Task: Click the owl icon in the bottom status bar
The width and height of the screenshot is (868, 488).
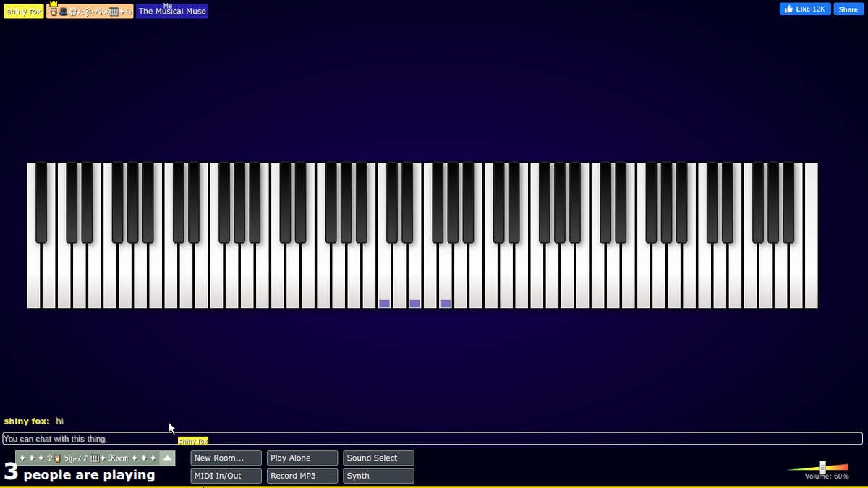Action: 57,458
